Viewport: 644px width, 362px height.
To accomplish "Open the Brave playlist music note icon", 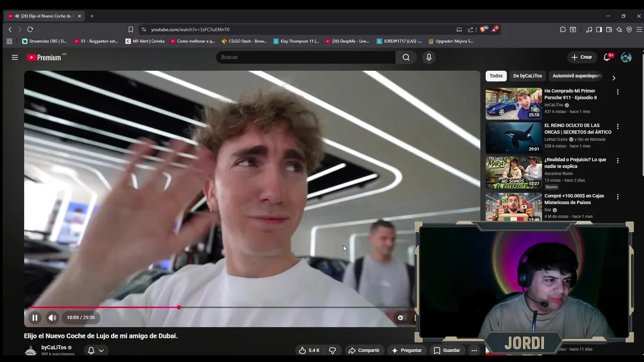I will point(589,30).
